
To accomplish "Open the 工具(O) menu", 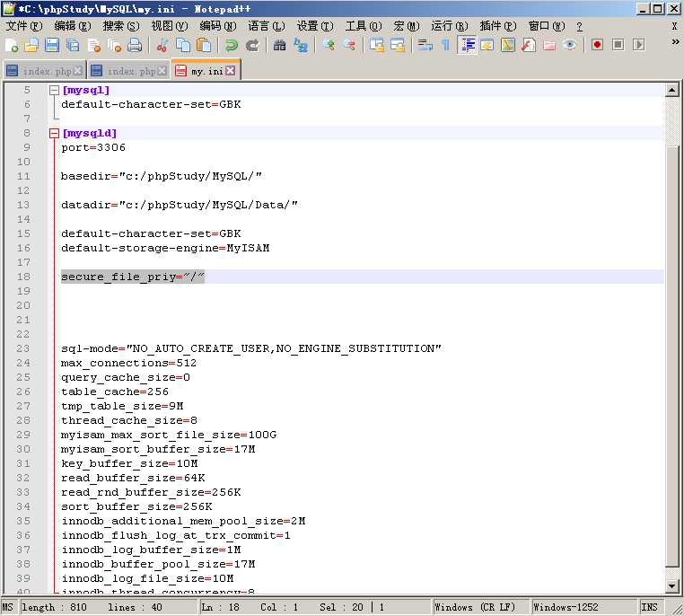I will [x=364, y=26].
